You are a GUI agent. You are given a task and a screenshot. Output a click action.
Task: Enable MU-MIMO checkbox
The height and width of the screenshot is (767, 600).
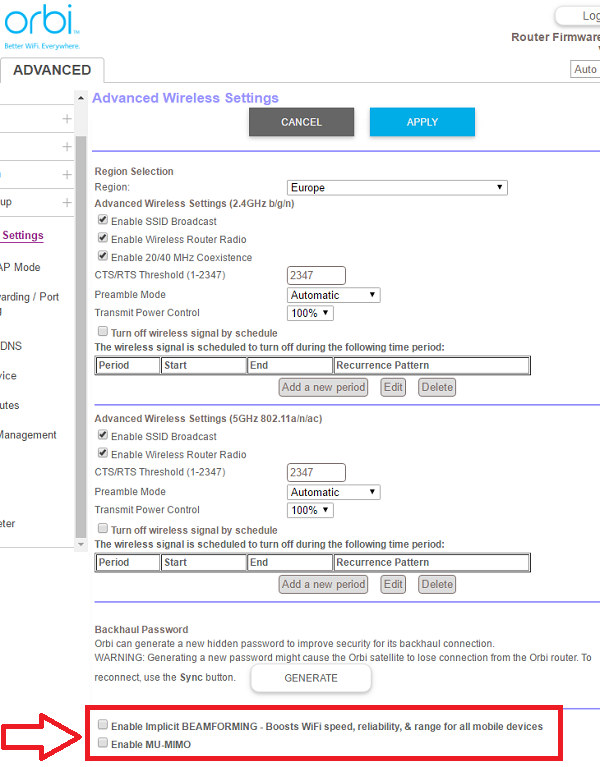103,743
